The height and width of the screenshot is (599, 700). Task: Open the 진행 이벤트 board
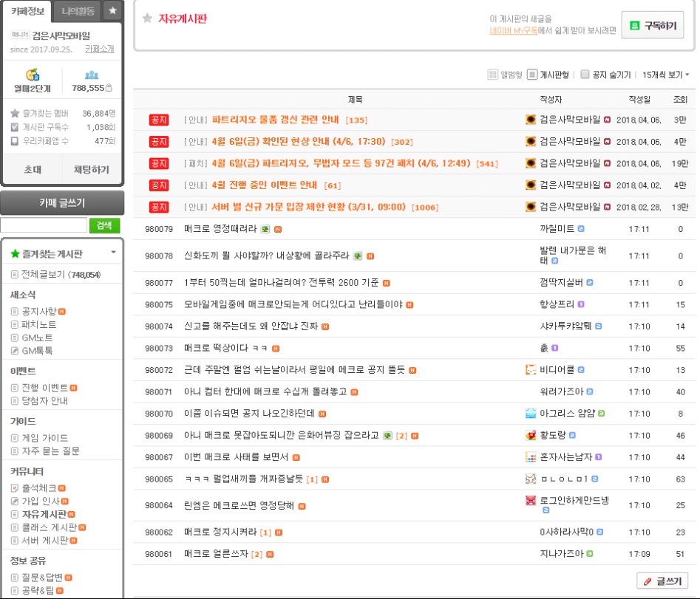(x=44, y=388)
